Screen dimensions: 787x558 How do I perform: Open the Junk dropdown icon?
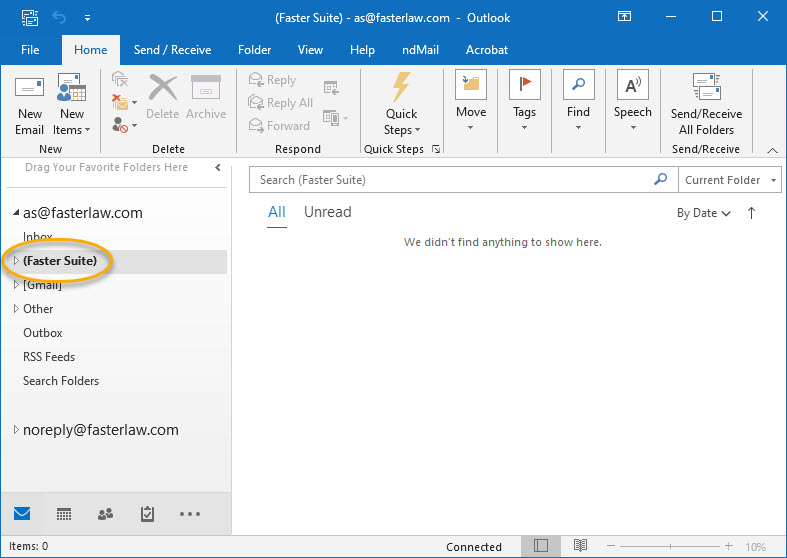tap(124, 125)
